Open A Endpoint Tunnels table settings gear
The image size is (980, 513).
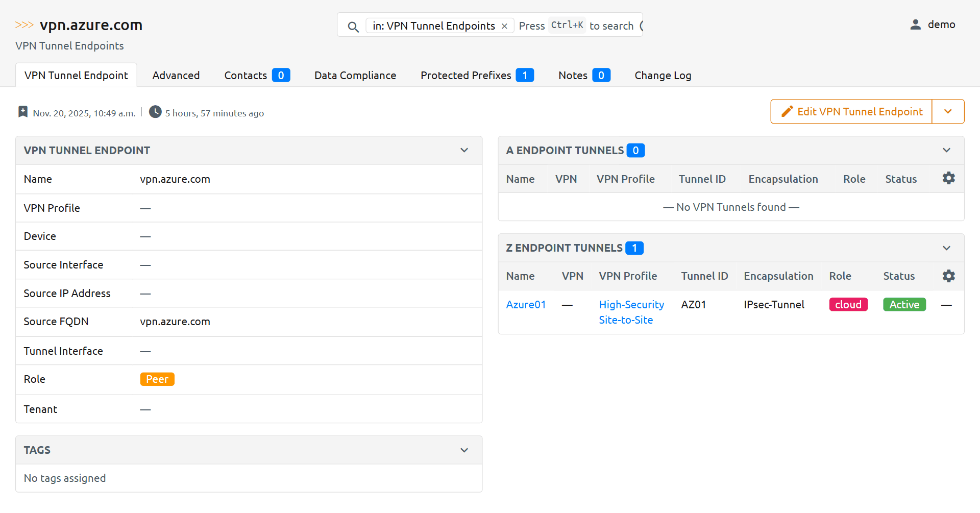pyautogui.click(x=948, y=178)
